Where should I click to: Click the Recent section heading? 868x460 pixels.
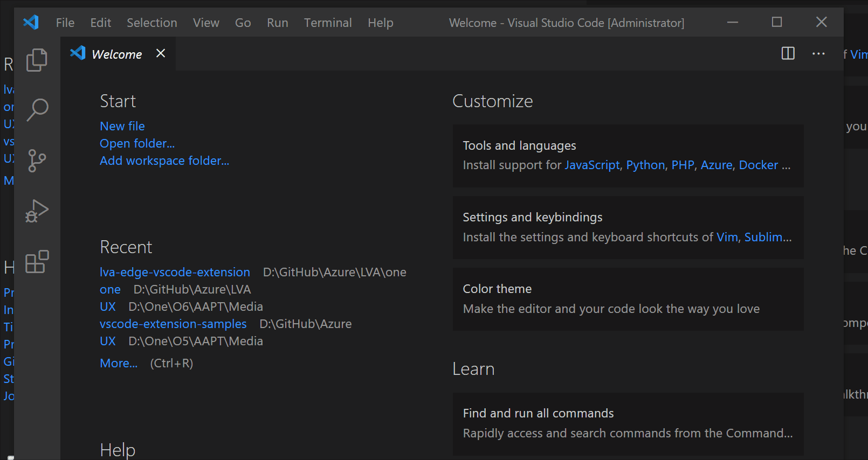coord(126,247)
